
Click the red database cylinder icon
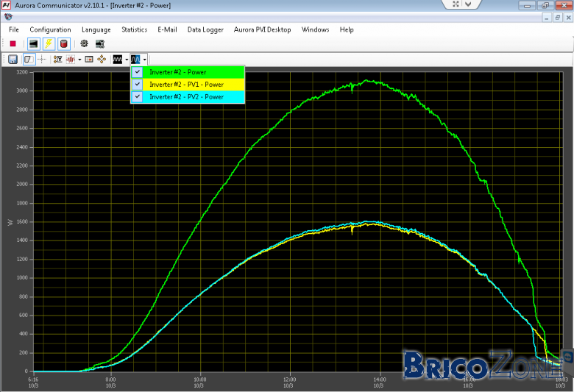click(x=64, y=44)
